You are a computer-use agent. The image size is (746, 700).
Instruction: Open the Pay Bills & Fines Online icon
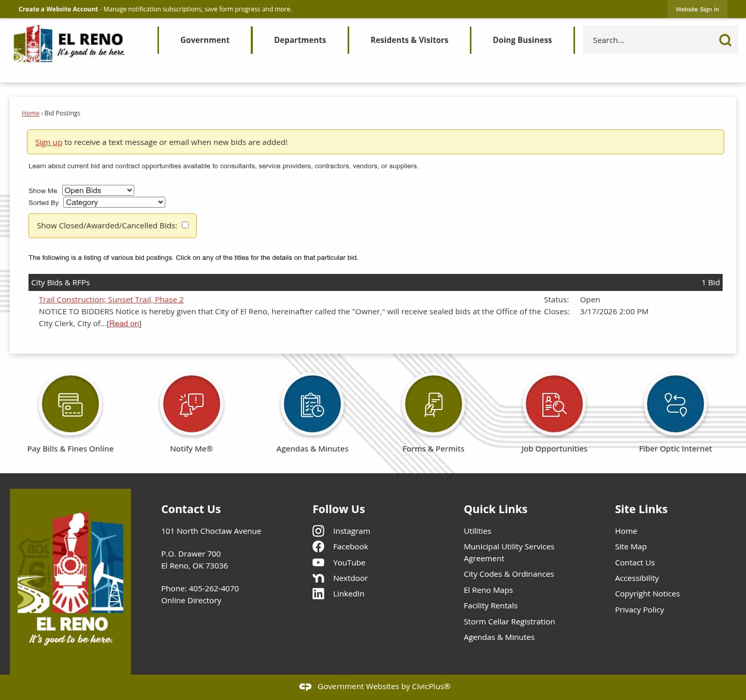[x=70, y=404]
